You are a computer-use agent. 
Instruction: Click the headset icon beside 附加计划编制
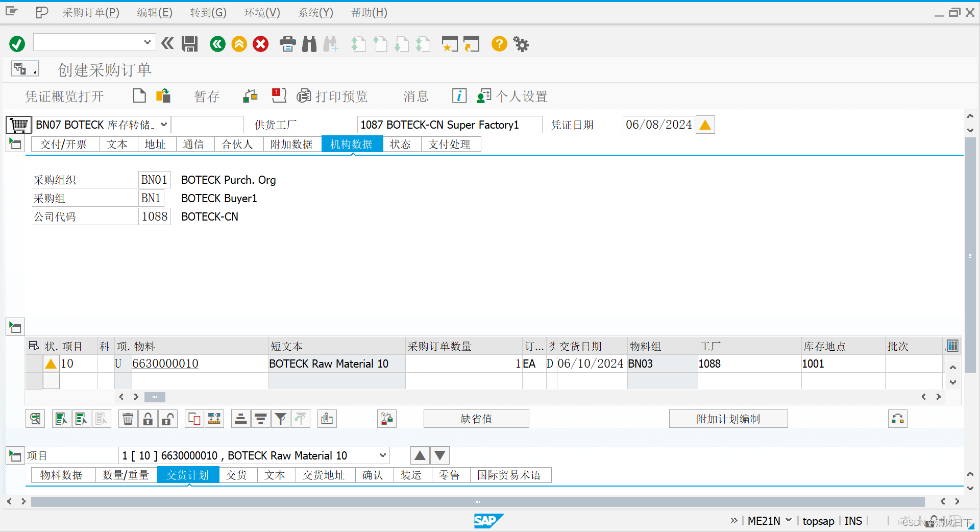(x=898, y=419)
